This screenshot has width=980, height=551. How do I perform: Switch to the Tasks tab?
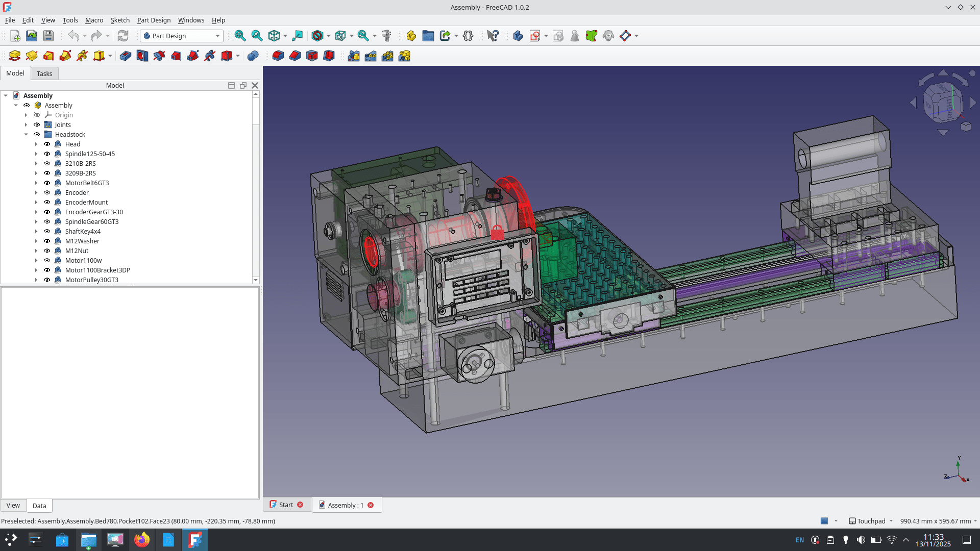tap(44, 73)
